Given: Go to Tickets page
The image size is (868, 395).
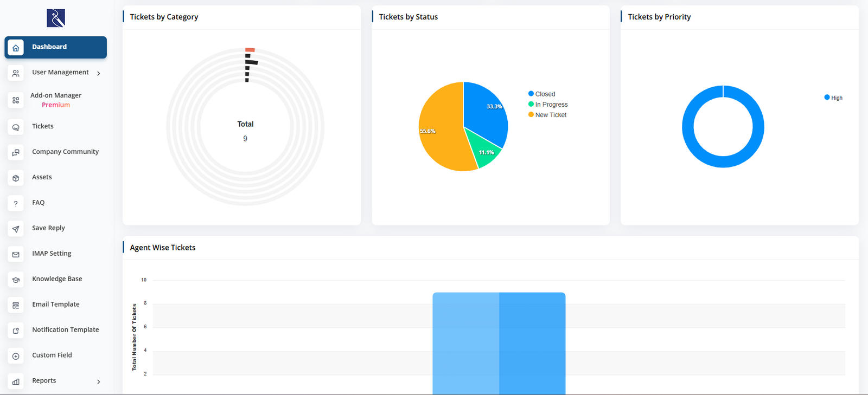Looking at the screenshot, I should [x=43, y=126].
